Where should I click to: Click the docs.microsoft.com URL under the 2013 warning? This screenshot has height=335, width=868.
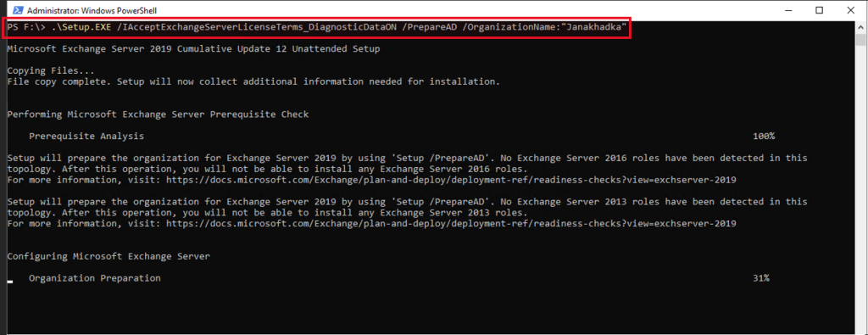point(451,224)
